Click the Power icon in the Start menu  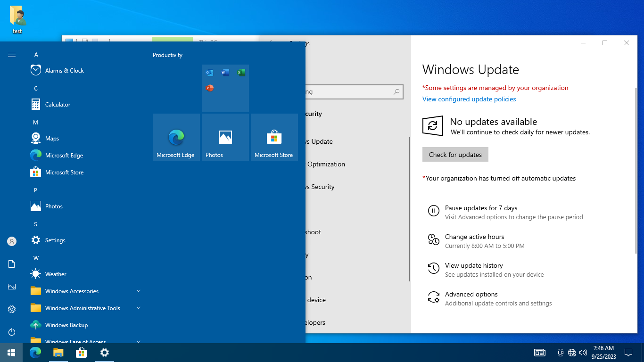coord(12,332)
